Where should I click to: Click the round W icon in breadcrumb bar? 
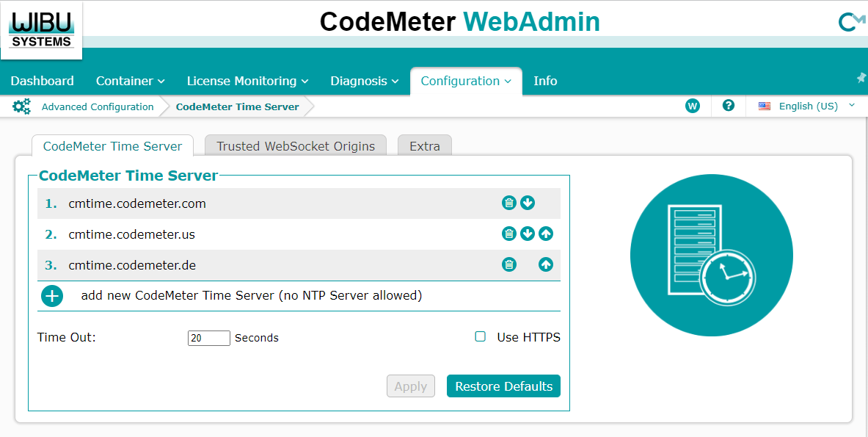coord(692,106)
